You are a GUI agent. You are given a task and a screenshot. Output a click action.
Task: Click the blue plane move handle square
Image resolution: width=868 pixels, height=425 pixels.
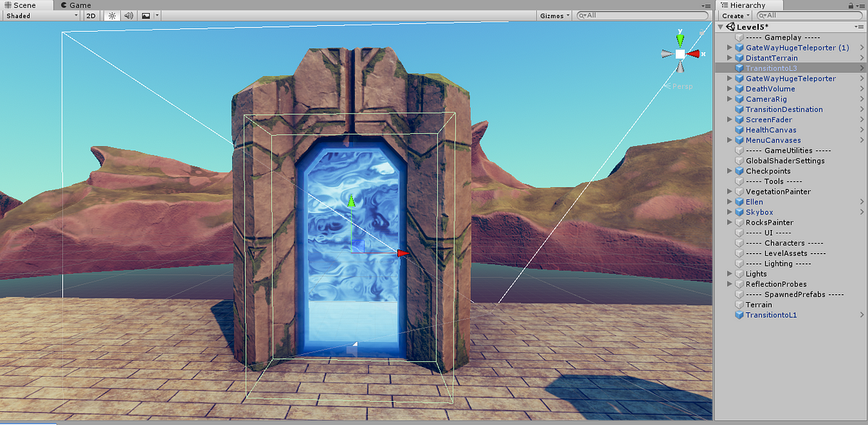[358, 246]
